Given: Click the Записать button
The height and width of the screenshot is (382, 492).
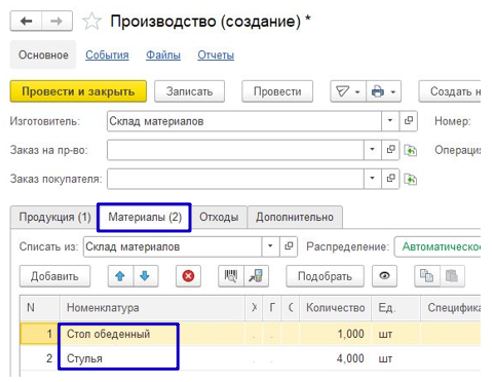Looking at the screenshot, I should (x=189, y=91).
